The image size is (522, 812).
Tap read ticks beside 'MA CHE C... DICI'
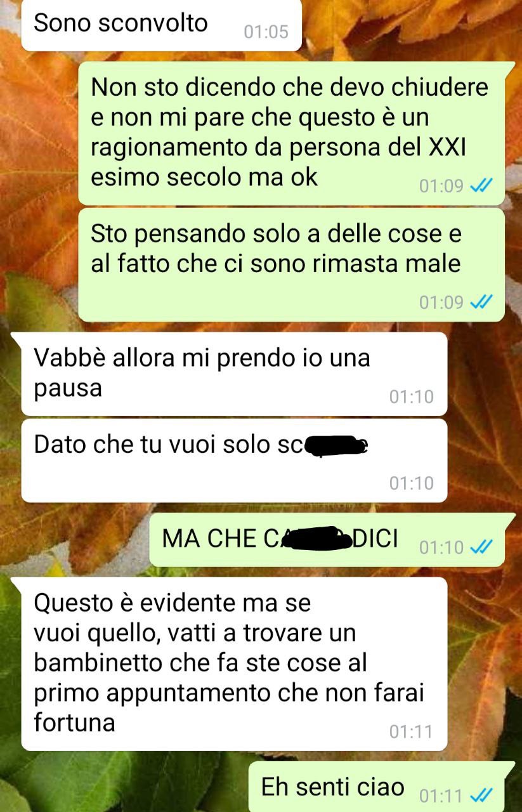coord(481,546)
